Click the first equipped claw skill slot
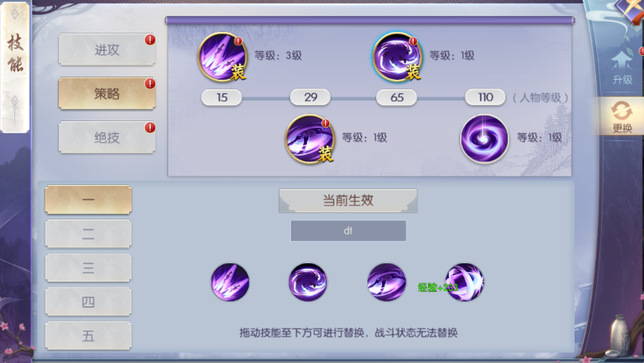 230,282
